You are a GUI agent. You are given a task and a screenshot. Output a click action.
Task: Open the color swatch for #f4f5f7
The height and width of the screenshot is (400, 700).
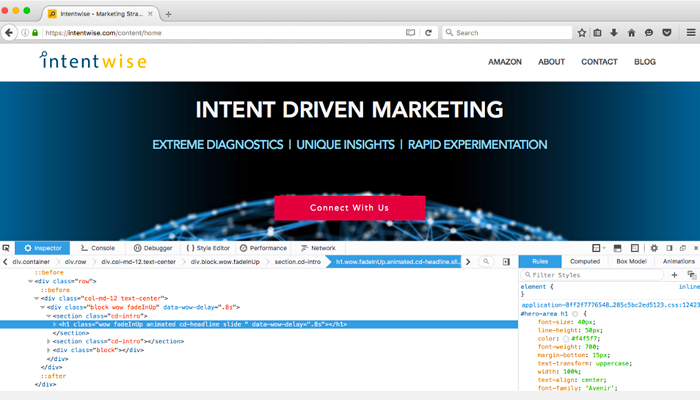pos(566,339)
